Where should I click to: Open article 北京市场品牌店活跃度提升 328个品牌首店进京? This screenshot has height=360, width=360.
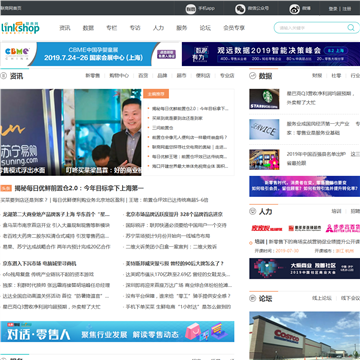tap(174, 214)
